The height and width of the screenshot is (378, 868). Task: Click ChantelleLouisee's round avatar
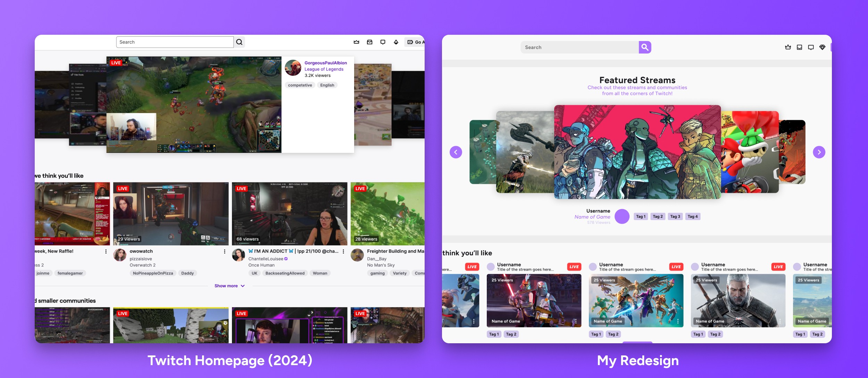click(239, 255)
